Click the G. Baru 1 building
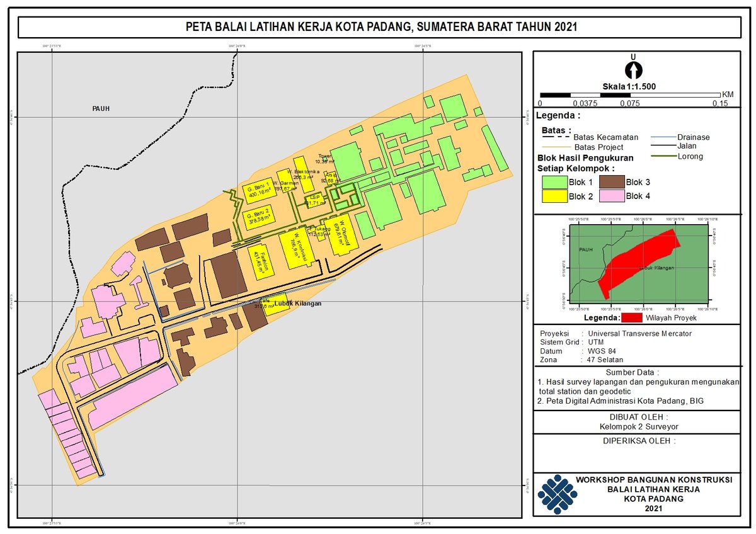The width and height of the screenshot is (756, 534). 259,190
